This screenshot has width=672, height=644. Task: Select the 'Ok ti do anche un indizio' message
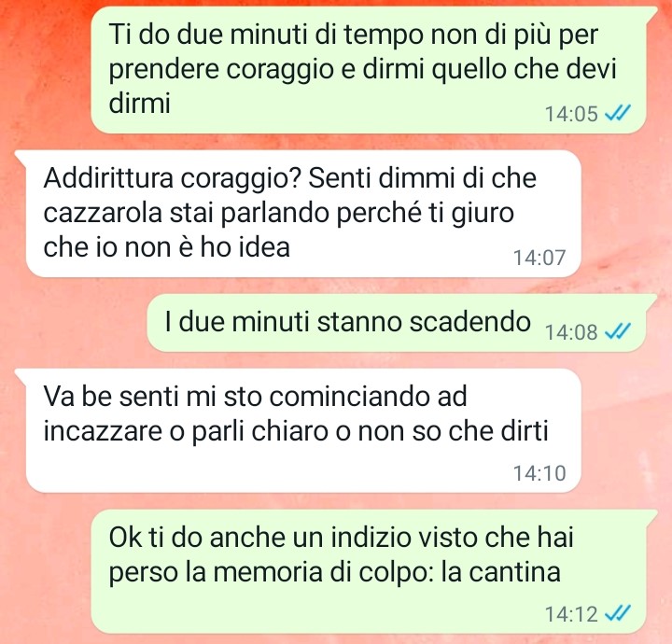pos(373,571)
